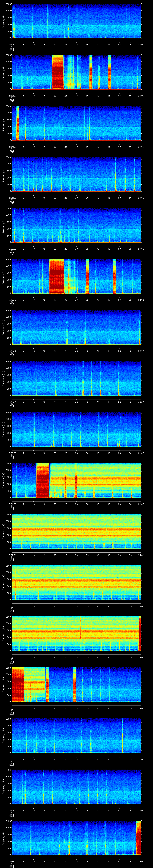
Task: Select the spectrogram panel starting at 15:27:00
Action: [x=77, y=276]
